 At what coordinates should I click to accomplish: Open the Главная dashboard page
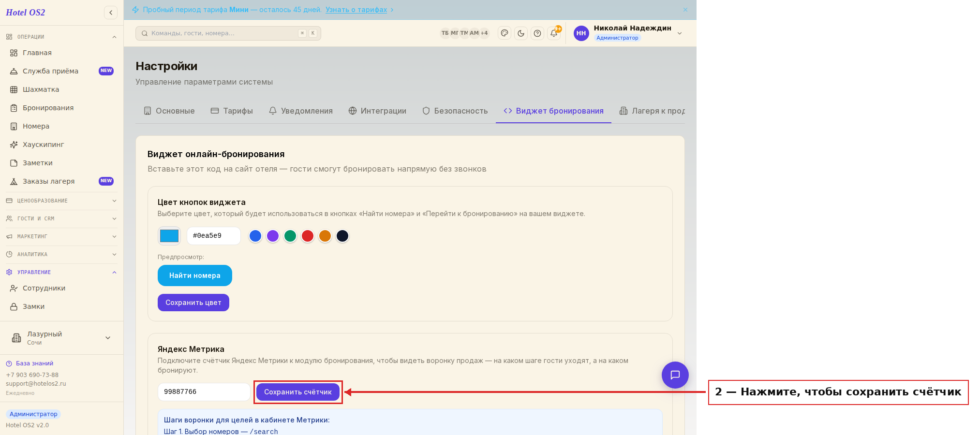pyautogui.click(x=61, y=53)
